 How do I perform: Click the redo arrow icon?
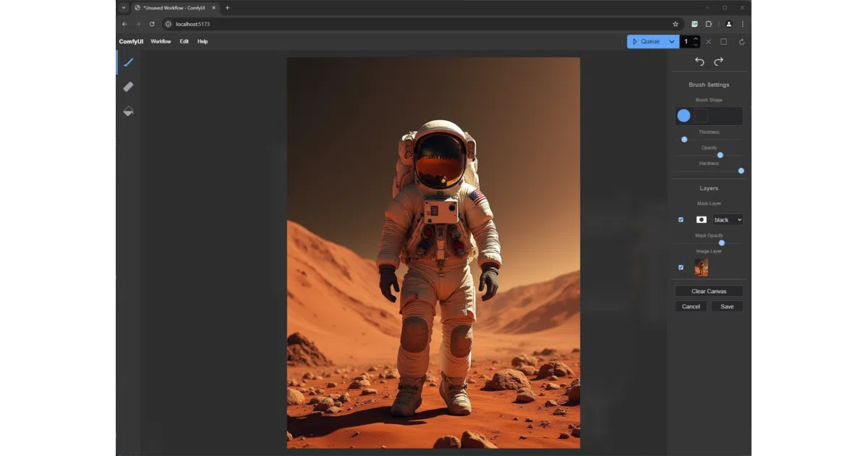(x=718, y=62)
